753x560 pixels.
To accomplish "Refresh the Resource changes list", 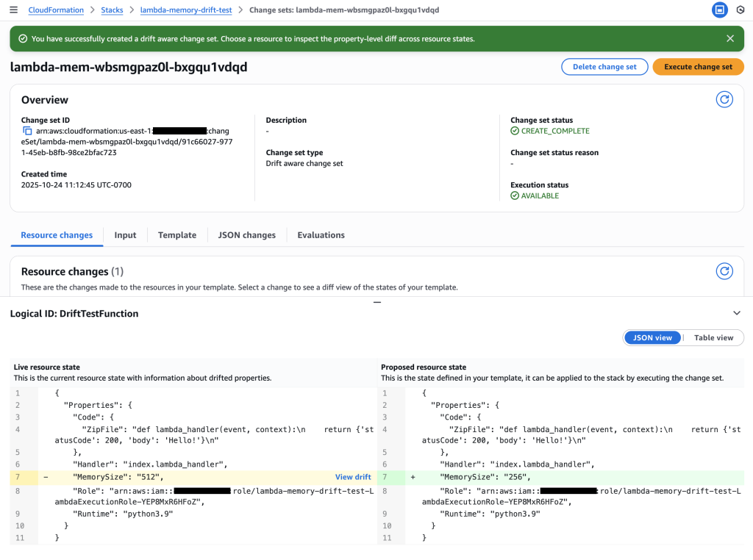I will pyautogui.click(x=724, y=271).
